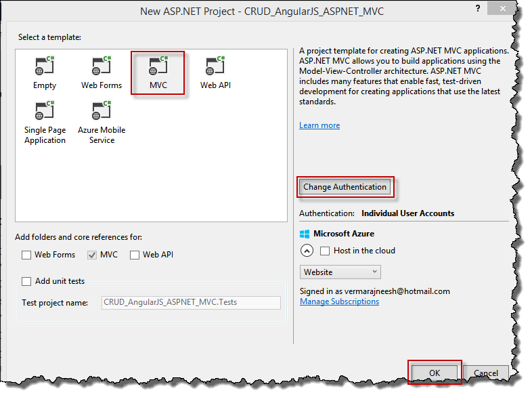
Task: Click the Test project name field
Action: (x=191, y=303)
